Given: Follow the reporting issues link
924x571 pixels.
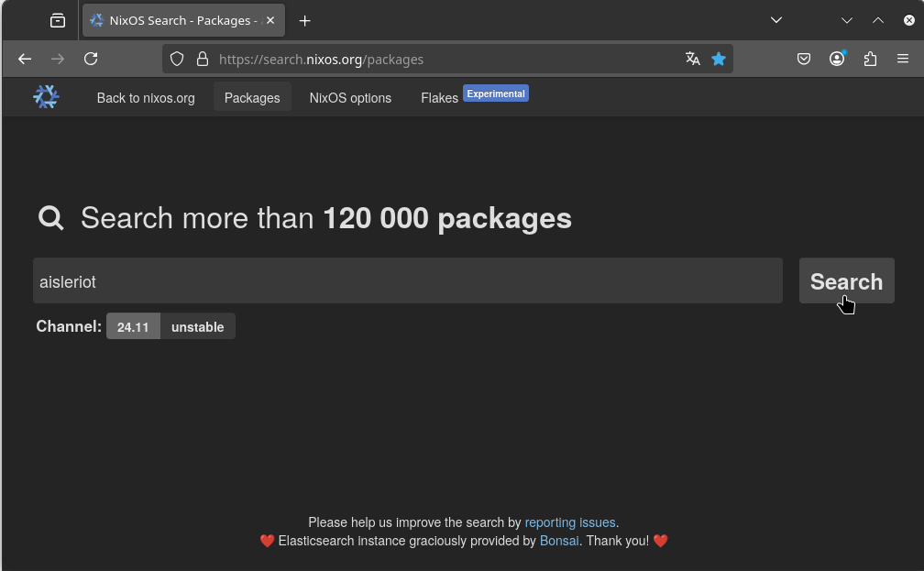Looking at the screenshot, I should pos(570,522).
